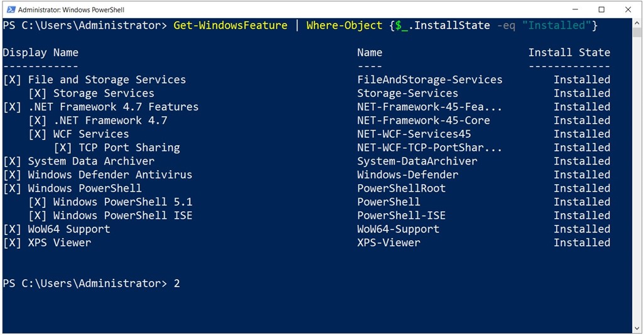This screenshot has height=335, width=644.
Task: Click the PowerShell-ISE name entry
Action: 401,216
